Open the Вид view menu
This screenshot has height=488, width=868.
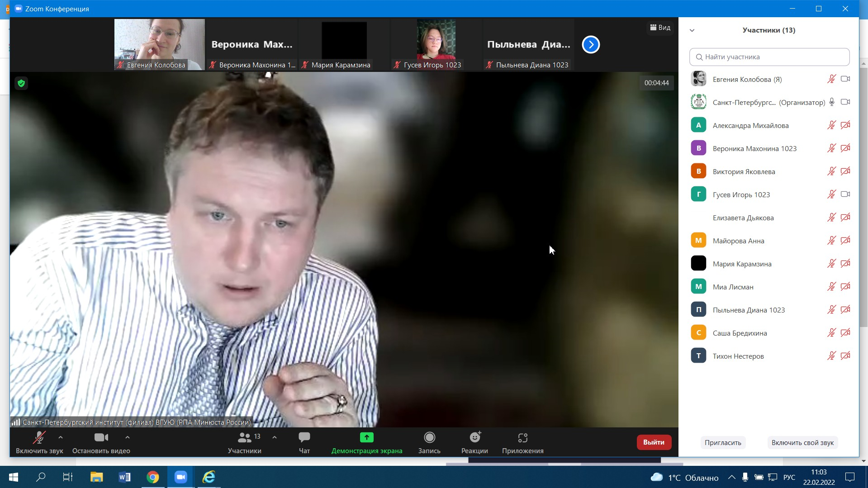tap(660, 28)
